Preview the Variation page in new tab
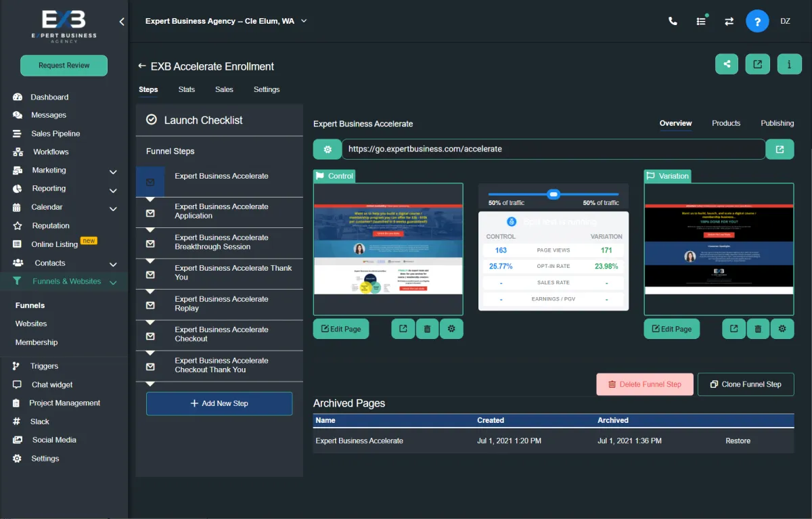 (734, 329)
